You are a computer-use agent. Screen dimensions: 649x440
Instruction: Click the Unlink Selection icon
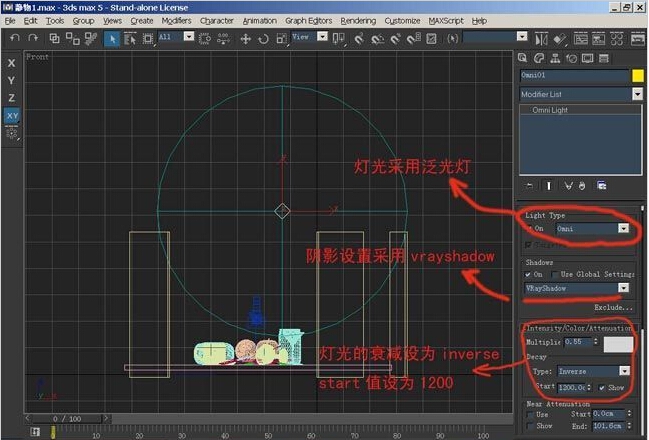point(73,38)
